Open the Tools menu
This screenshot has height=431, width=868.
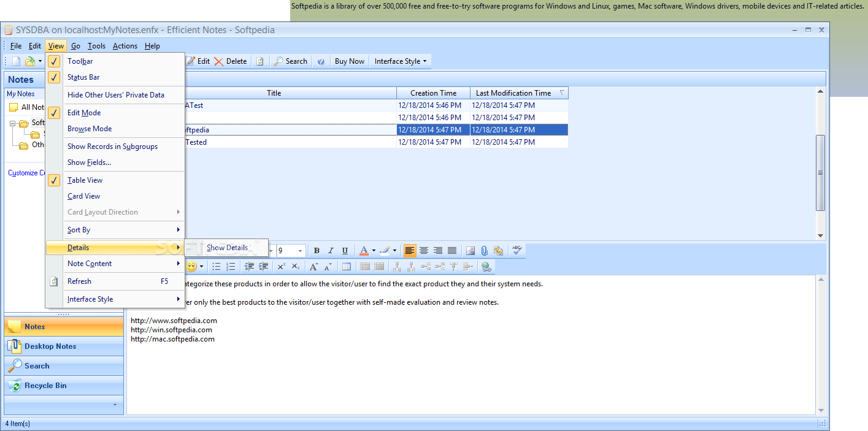pyautogui.click(x=96, y=46)
